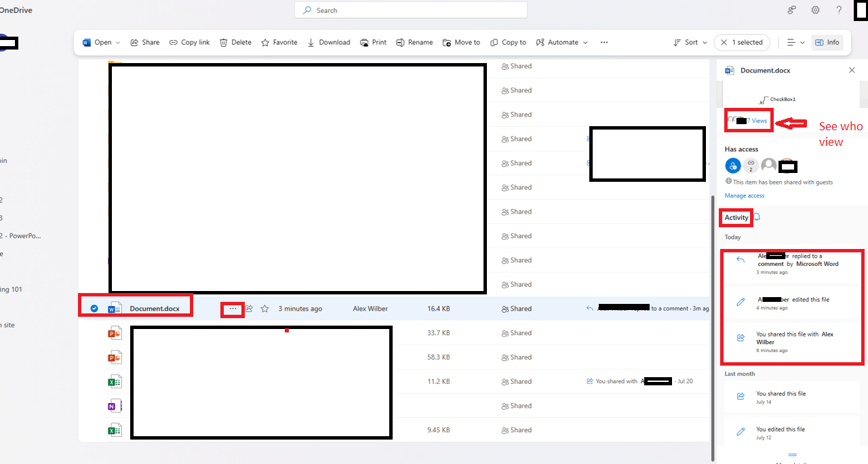Open the notification bell in the Activity section

[x=756, y=216]
